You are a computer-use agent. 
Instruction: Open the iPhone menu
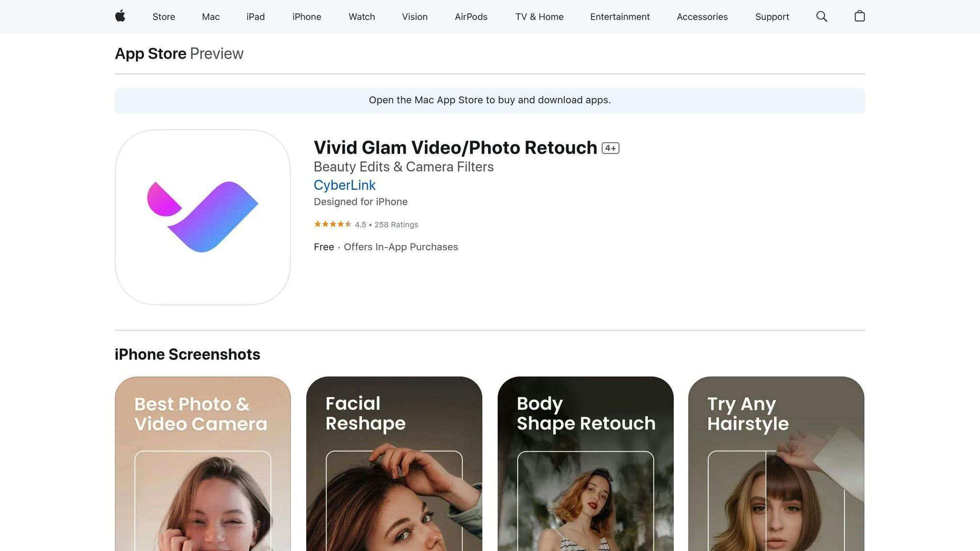tap(307, 17)
